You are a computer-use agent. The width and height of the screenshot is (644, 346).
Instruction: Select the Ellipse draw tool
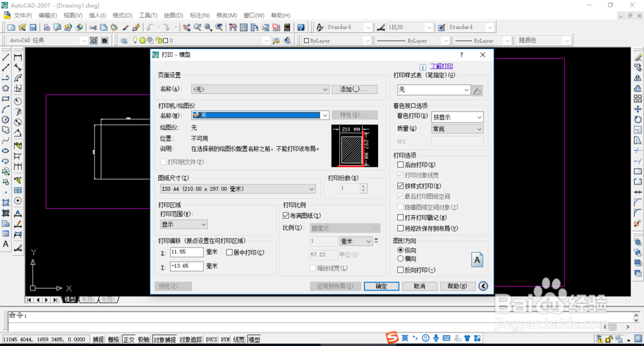pyautogui.click(x=6, y=151)
